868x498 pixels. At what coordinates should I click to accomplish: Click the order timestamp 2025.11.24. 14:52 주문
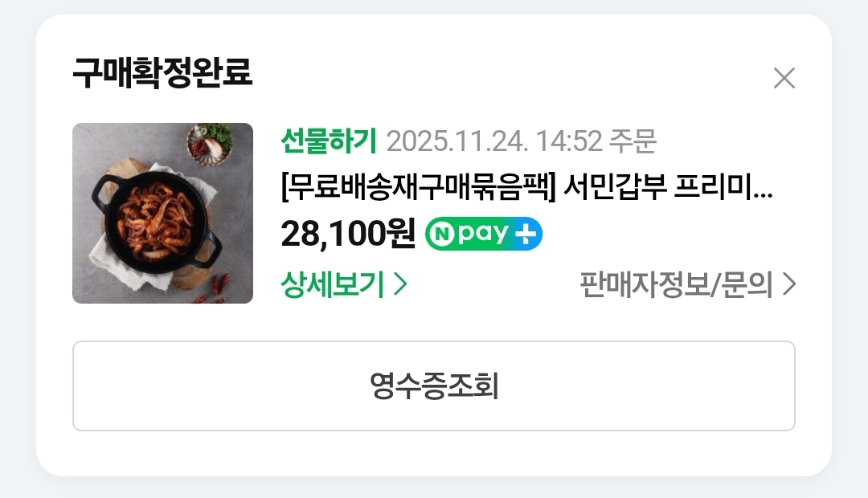click(522, 141)
